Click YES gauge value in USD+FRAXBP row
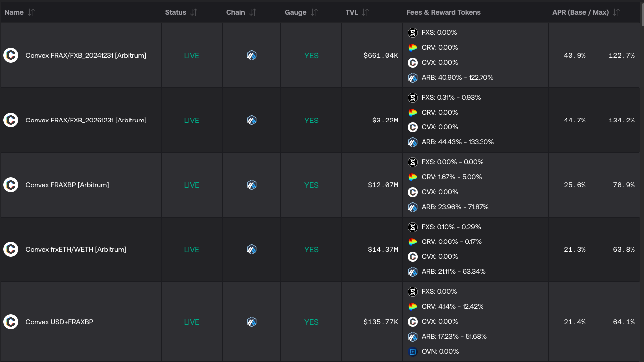This screenshot has height=362, width=644. [311, 322]
